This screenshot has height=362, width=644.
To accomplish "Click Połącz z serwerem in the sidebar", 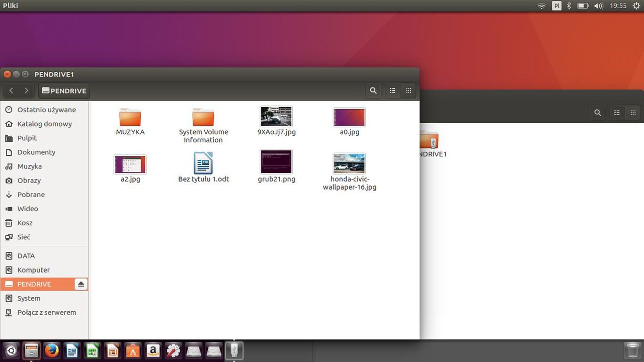I will click(44, 312).
